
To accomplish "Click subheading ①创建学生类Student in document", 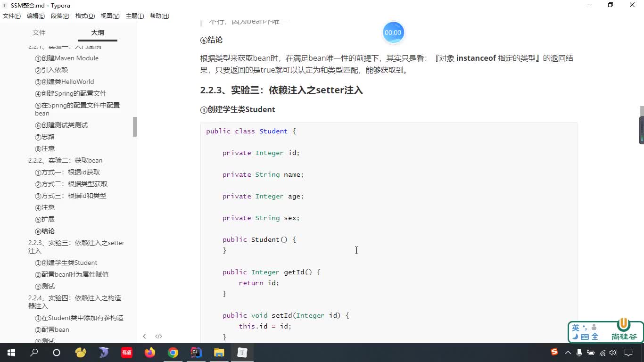I will [238, 110].
